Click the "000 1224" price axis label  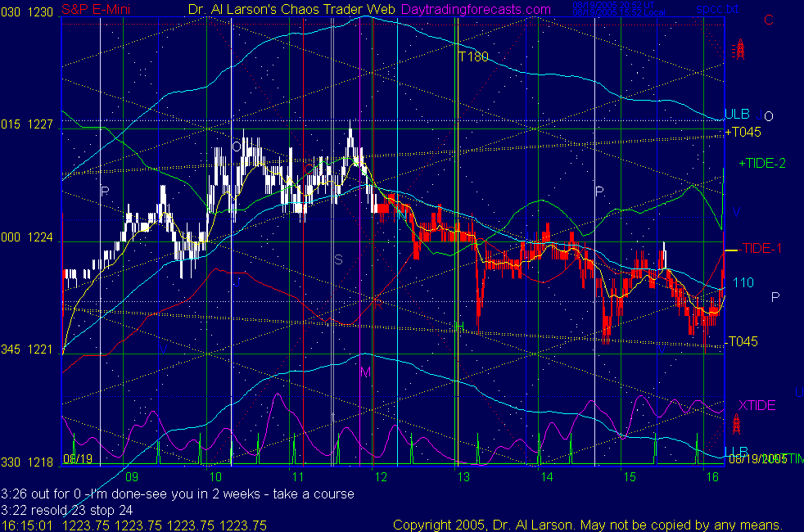click(x=27, y=237)
